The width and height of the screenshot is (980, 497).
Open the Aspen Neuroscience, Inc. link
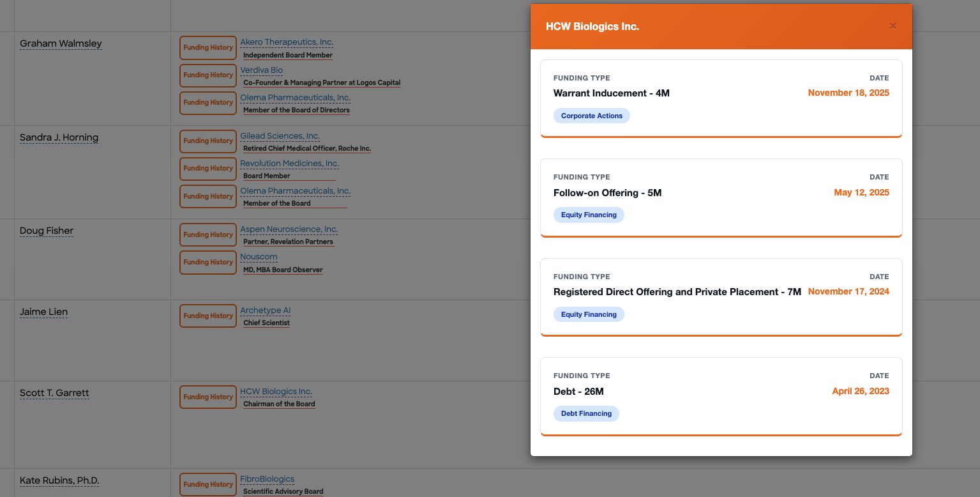(x=289, y=229)
